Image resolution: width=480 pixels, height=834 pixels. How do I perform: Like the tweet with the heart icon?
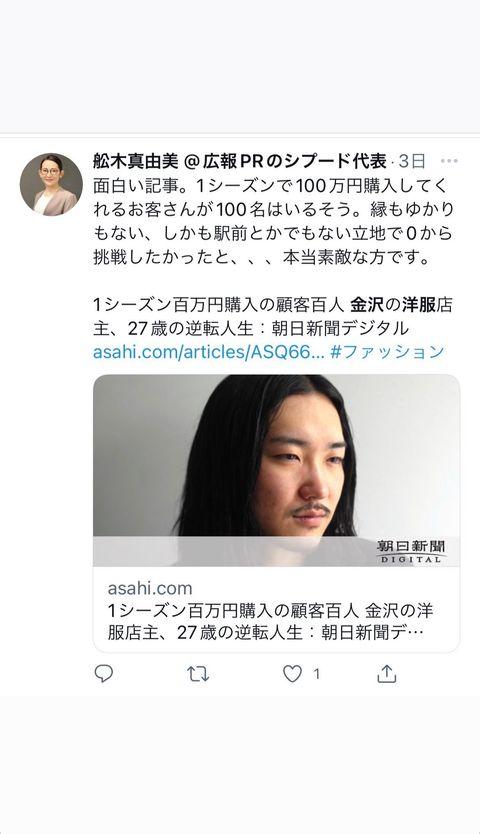(x=292, y=674)
